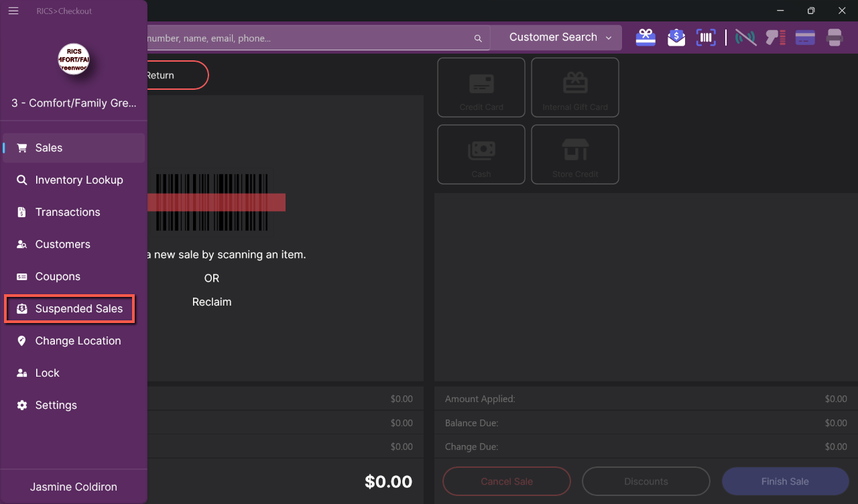
Task: Open the Sales menu item
Action: pyautogui.click(x=74, y=148)
